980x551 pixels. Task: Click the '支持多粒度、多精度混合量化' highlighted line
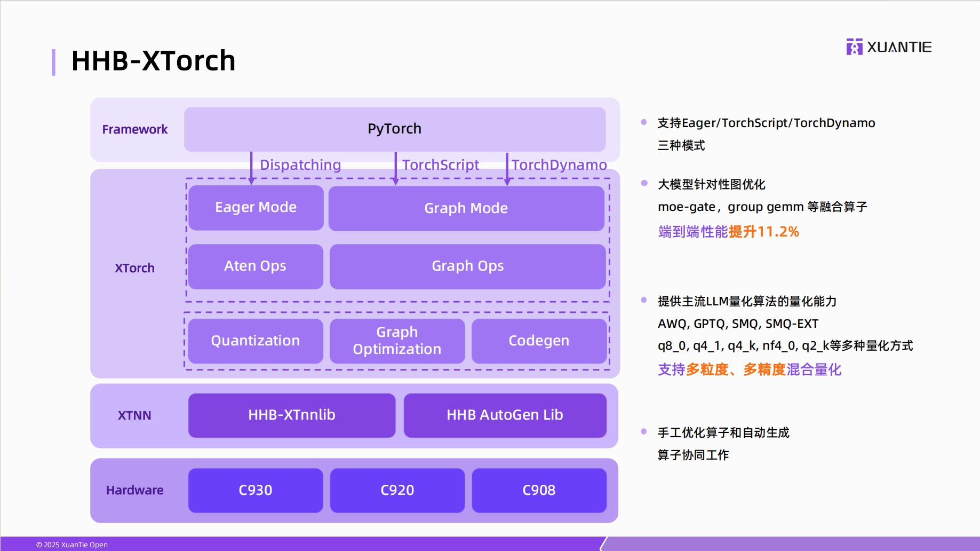pyautogui.click(x=750, y=369)
